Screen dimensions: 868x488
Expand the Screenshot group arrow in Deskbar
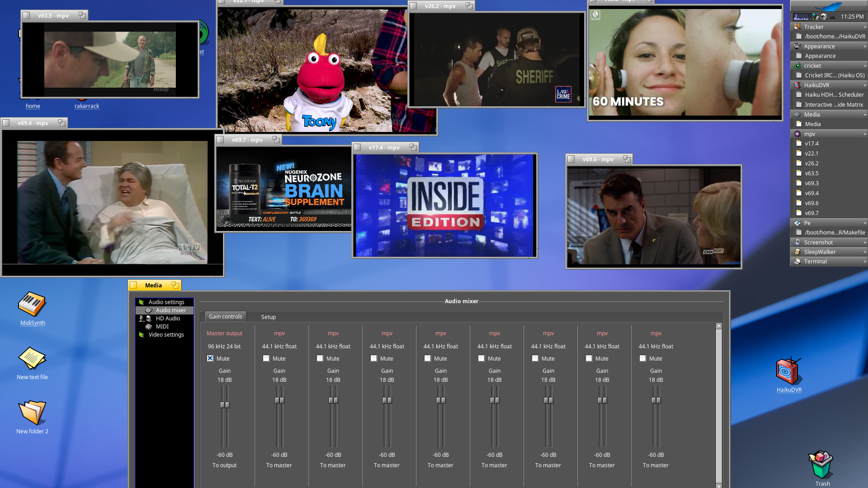point(864,243)
